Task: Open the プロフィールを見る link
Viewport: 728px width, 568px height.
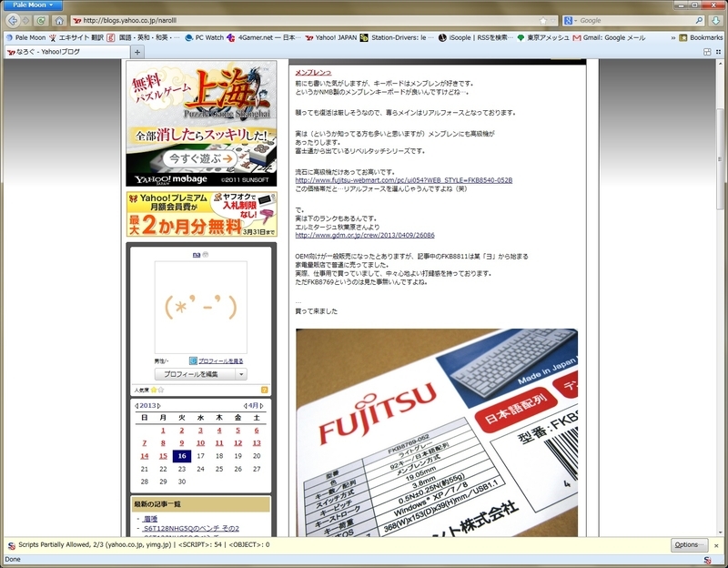Action: tap(220, 360)
